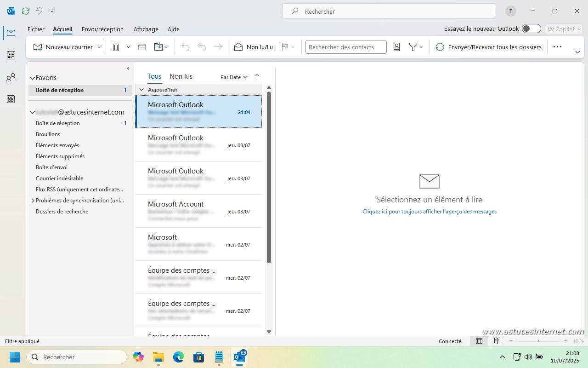Open the account profile circle T

click(x=510, y=11)
